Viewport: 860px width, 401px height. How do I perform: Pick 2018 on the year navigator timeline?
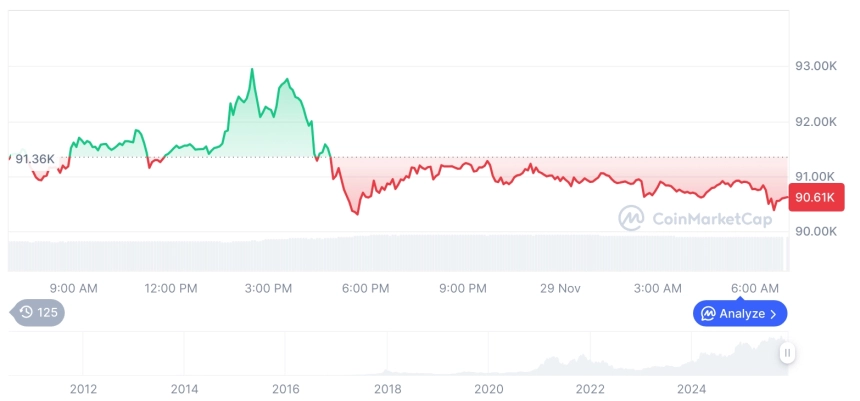(387, 388)
